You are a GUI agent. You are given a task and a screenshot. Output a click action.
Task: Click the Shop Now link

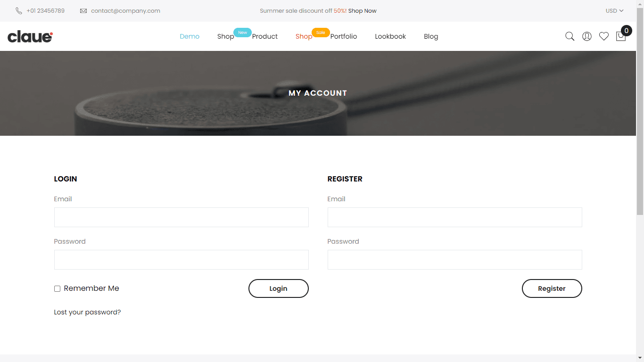point(363,11)
